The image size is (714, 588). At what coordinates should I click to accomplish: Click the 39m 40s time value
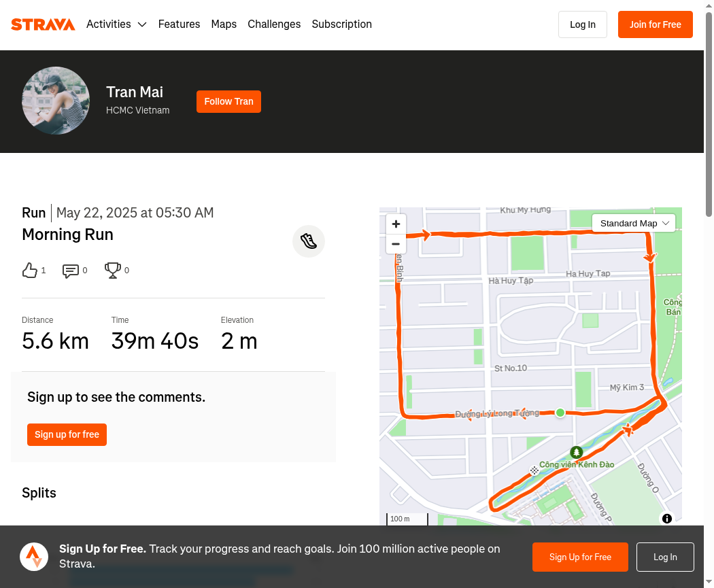pos(155,341)
